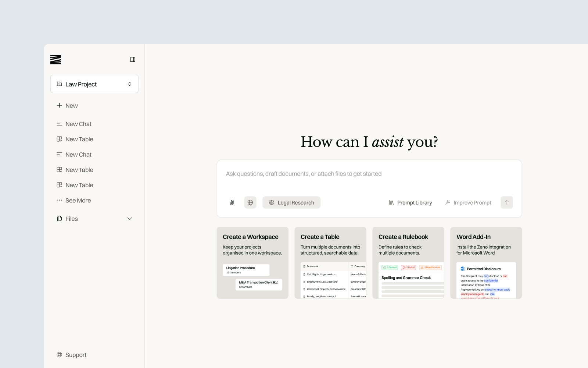
Task: Click the prompt text field placeholder
Action: click(304, 174)
